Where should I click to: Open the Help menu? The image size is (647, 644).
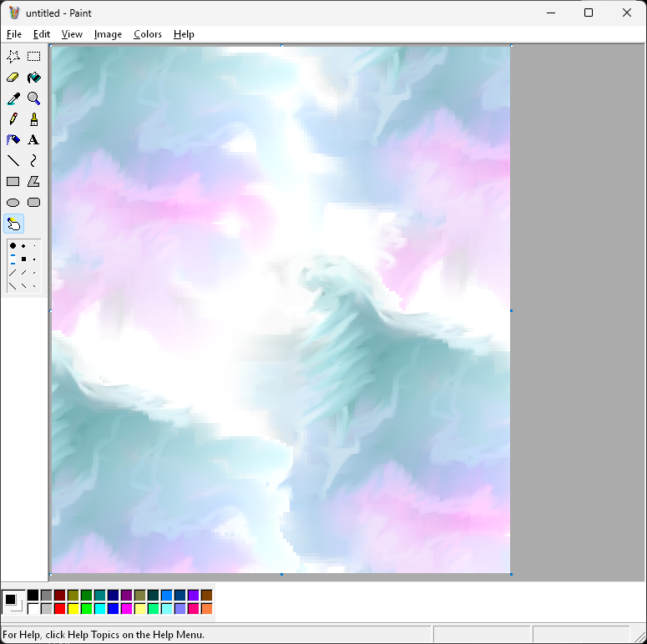tap(184, 34)
